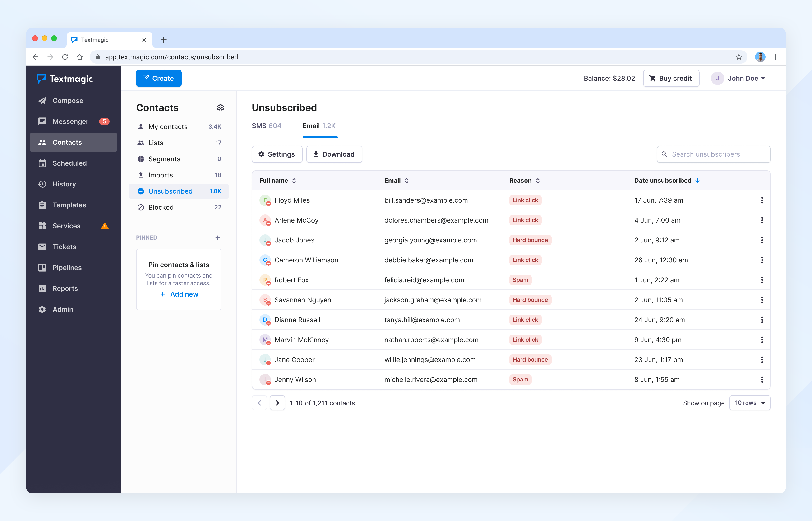This screenshot has width=812, height=521.
Task: Click the Hard bounce tag for Jacob Jones
Action: pyautogui.click(x=530, y=240)
